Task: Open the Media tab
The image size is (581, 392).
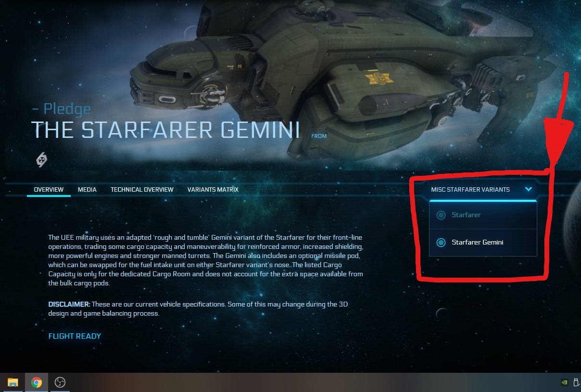Action: click(x=87, y=189)
